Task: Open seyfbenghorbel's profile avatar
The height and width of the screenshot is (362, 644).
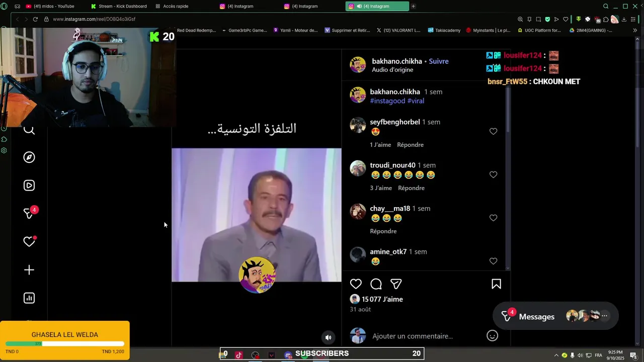Action: point(358,125)
